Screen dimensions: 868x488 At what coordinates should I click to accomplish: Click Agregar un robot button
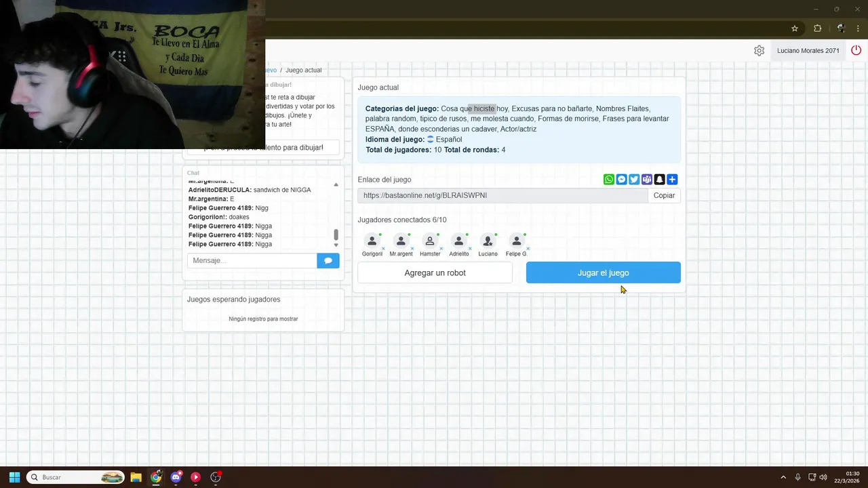[435, 272]
